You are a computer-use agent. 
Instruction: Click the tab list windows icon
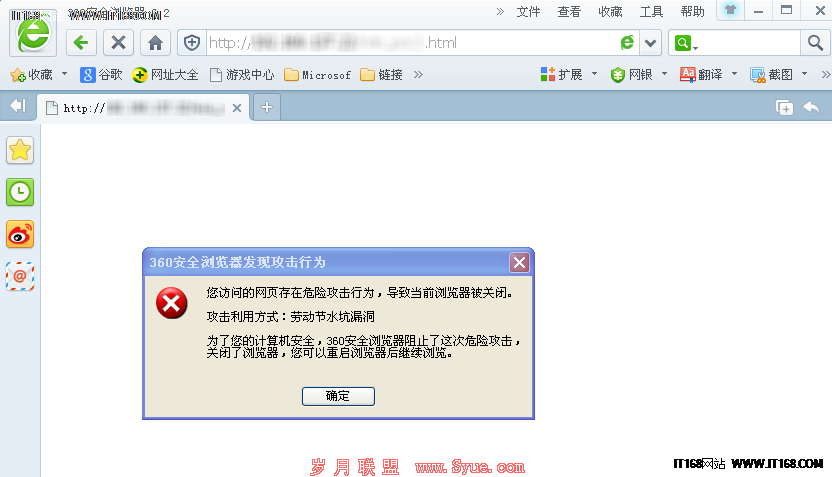click(784, 107)
